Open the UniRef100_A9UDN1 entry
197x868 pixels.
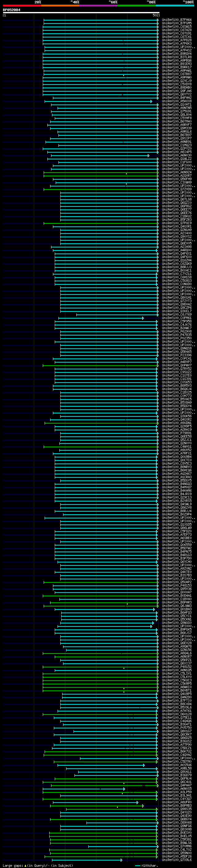pyautogui.click(x=176, y=423)
